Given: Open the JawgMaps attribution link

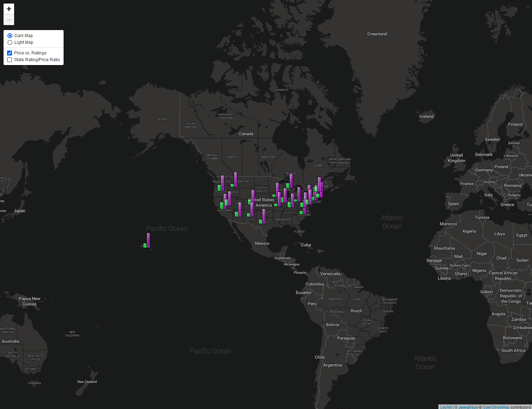Looking at the screenshot, I should click(468, 407).
